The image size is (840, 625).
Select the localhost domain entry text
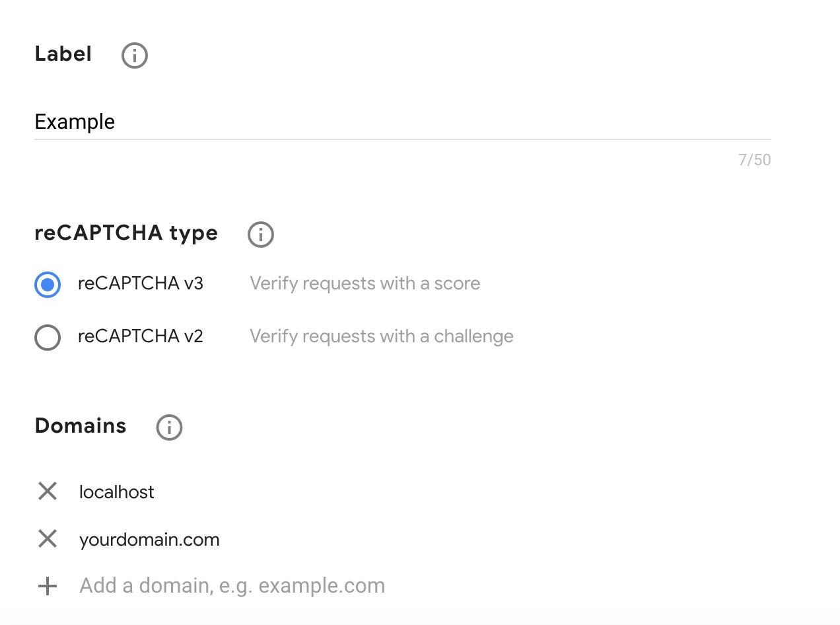[116, 492]
